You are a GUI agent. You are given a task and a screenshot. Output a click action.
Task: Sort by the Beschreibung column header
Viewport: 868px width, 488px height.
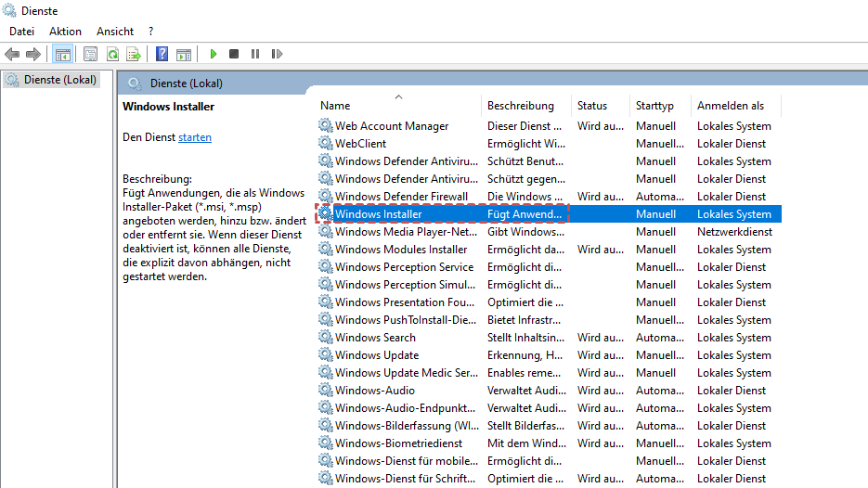point(521,106)
